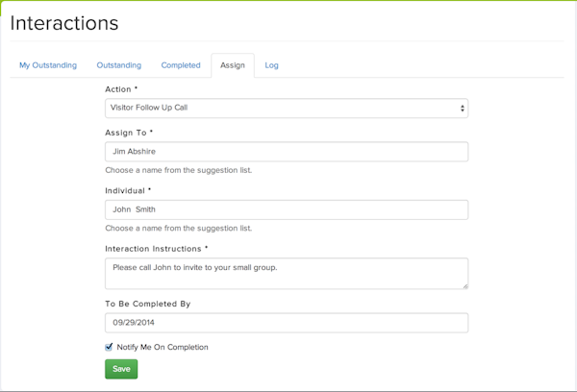577x392 pixels.
Task: Open the Action dropdown showing Visitor Follow Up Call
Action: point(287,109)
